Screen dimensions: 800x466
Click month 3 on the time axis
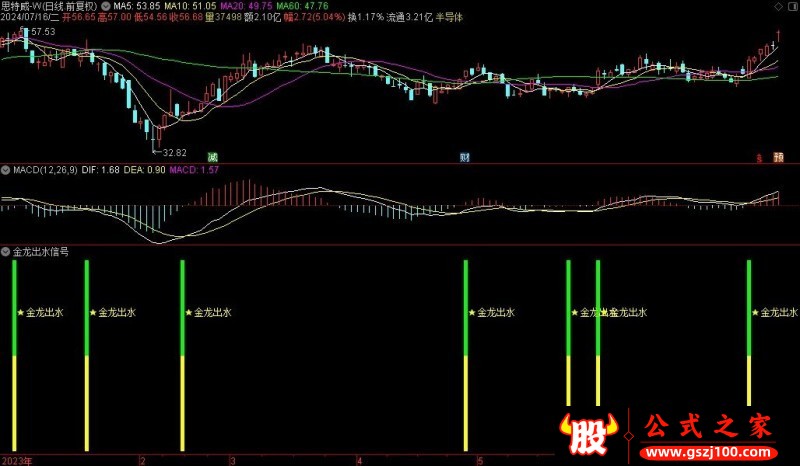point(233,461)
